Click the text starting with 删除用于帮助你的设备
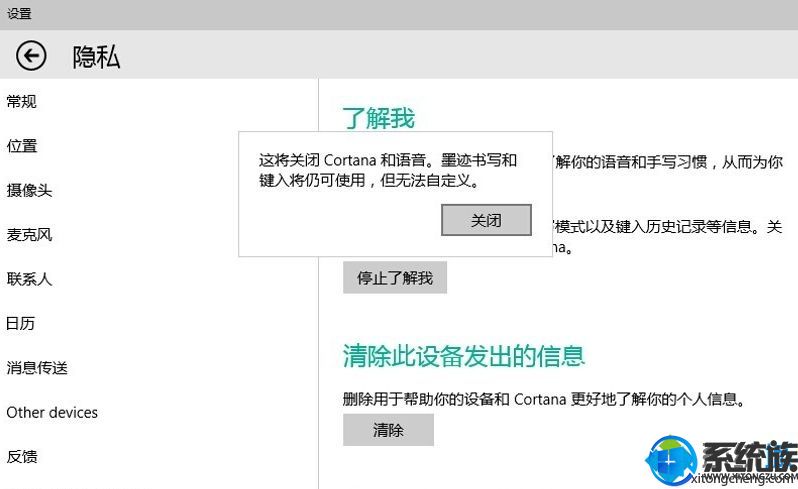798x489 pixels. pyautogui.click(x=544, y=399)
